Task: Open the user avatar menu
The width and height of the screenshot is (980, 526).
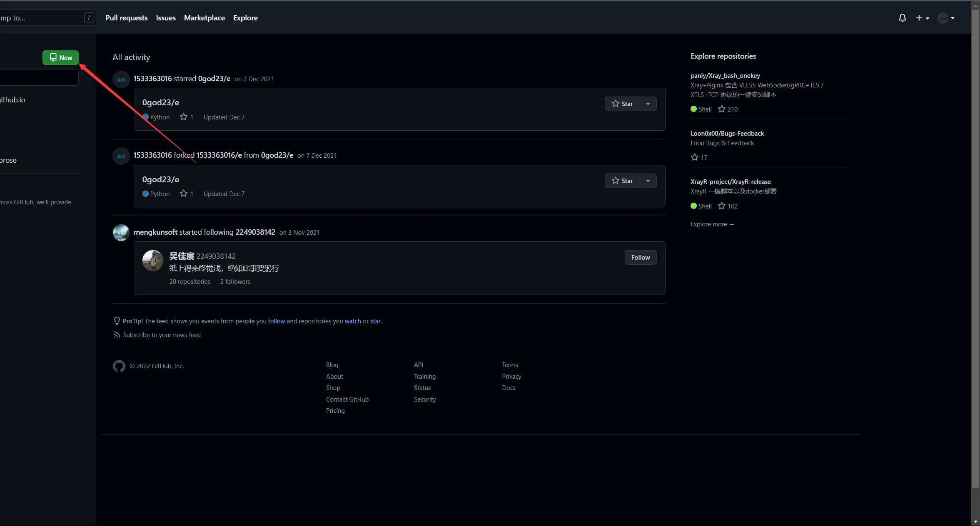Action: [x=945, y=18]
